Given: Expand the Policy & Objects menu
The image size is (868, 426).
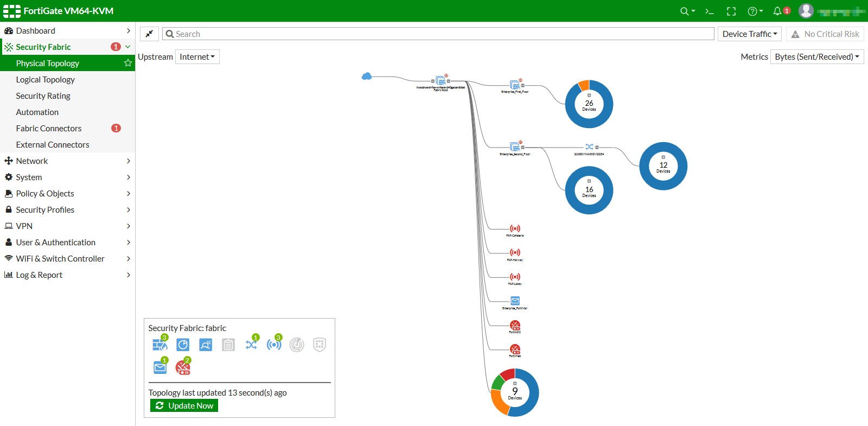Looking at the screenshot, I should [x=67, y=193].
